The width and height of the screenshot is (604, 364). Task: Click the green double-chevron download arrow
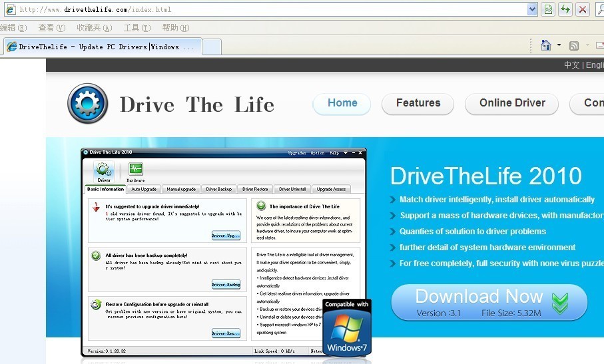click(560, 303)
